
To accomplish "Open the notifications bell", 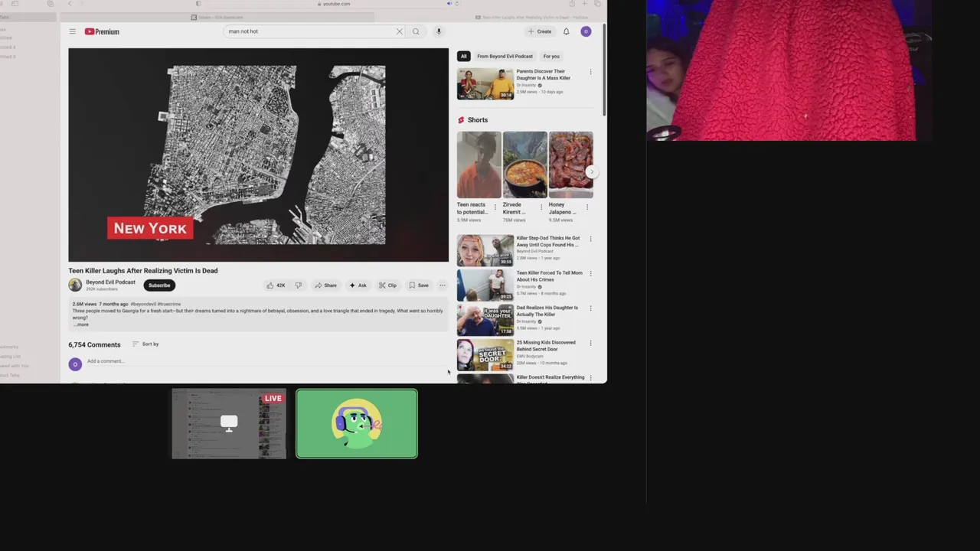I will (567, 31).
